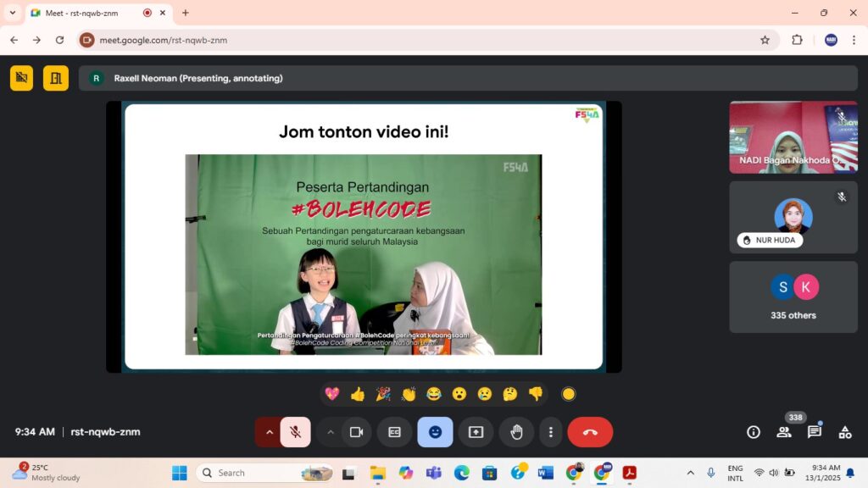Open the Windows Start menu
This screenshot has height=488, width=868.
[180, 473]
